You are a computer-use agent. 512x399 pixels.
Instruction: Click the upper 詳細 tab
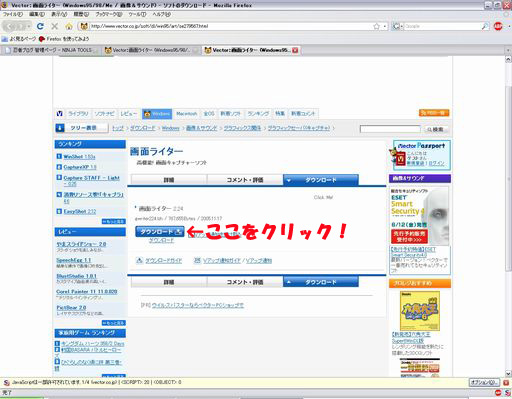169,180
